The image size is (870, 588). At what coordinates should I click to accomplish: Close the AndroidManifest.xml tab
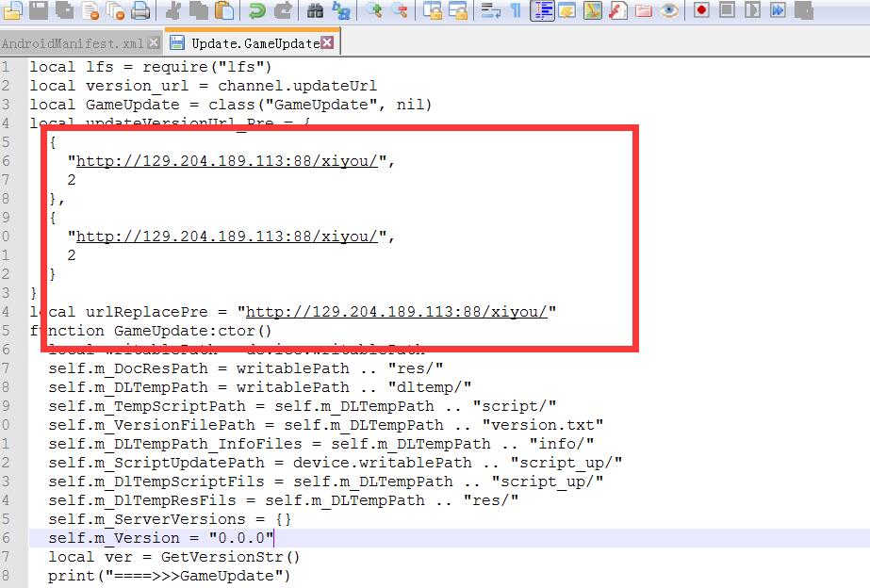154,43
